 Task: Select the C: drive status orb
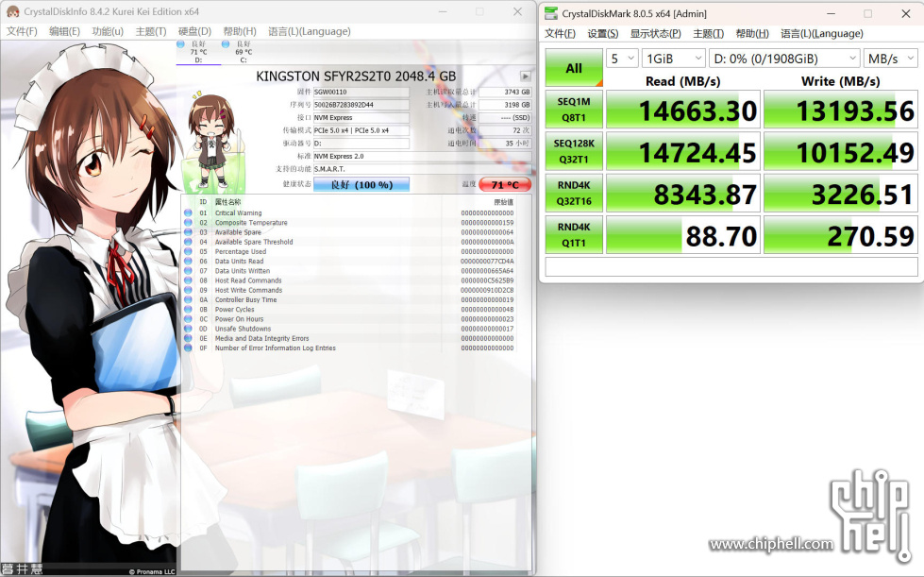click(226, 44)
